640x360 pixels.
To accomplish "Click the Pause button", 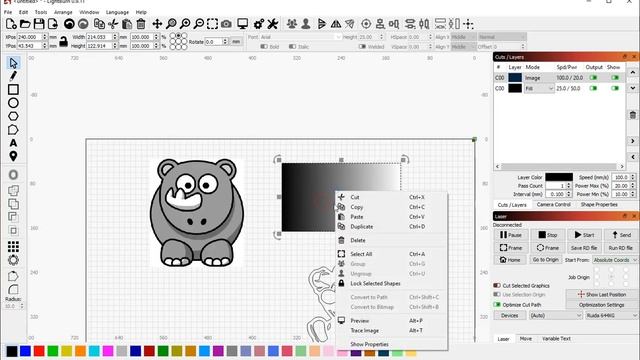I will tap(511, 235).
